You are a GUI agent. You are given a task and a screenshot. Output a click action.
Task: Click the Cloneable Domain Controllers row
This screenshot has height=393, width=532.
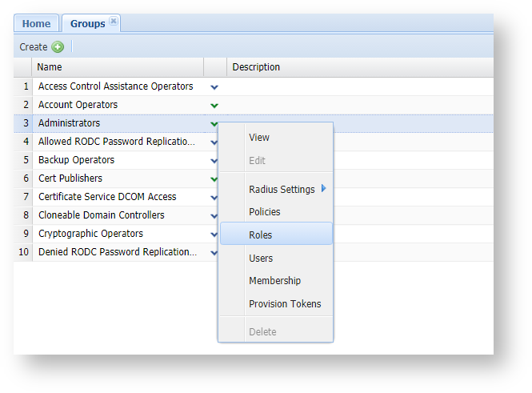point(101,215)
